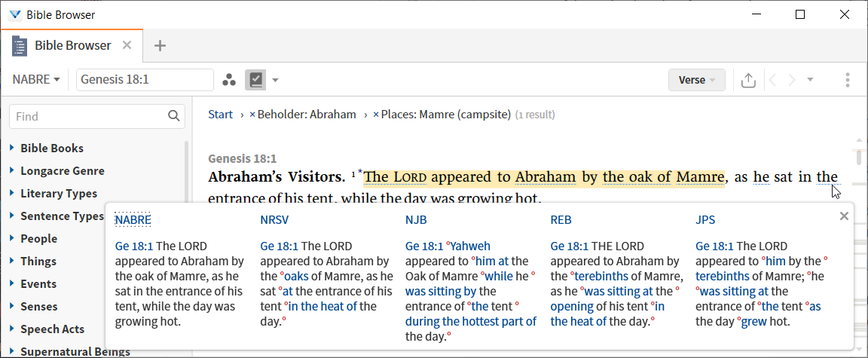Open the NABRE version dropdown
Image resolution: width=868 pixels, height=358 pixels.
coord(36,80)
